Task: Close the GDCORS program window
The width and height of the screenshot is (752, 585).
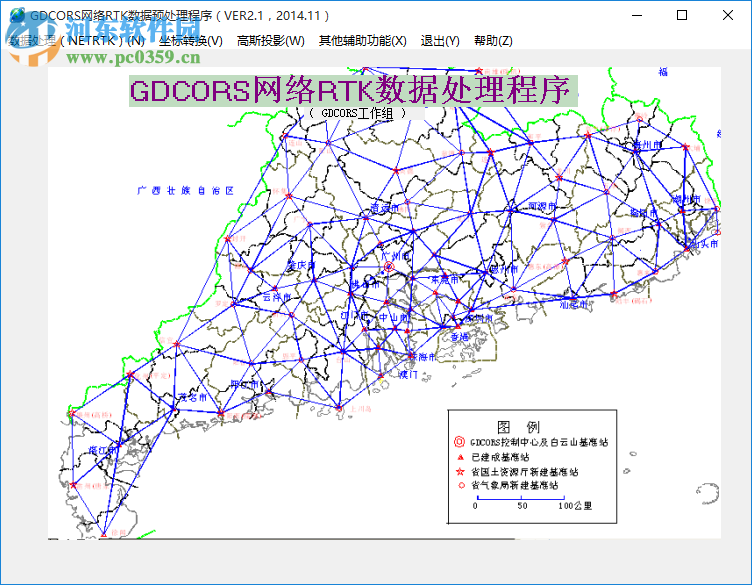Action: 728,15
